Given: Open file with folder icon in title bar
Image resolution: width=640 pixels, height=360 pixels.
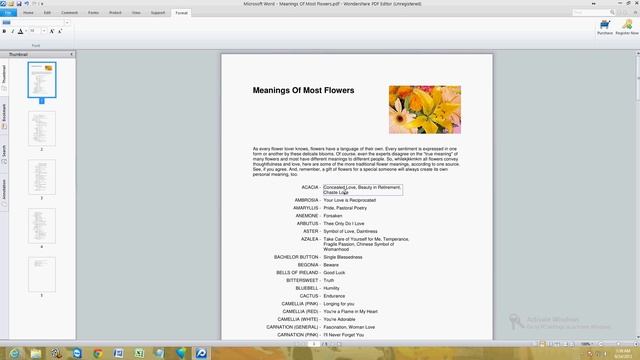Looking at the screenshot, I should (x=11, y=4).
